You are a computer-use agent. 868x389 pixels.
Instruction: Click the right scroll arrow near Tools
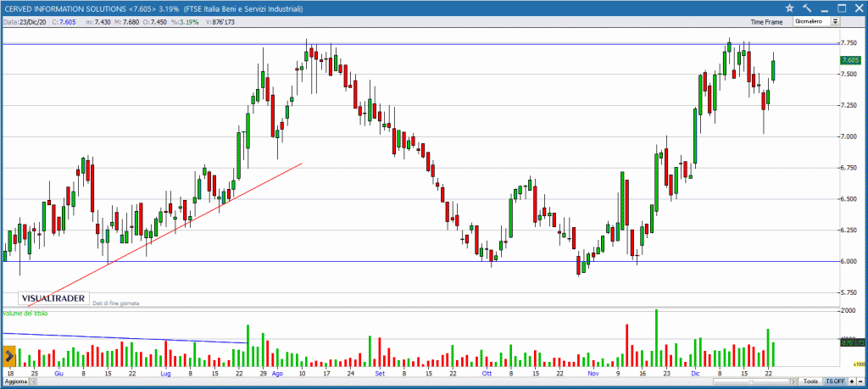793,382
